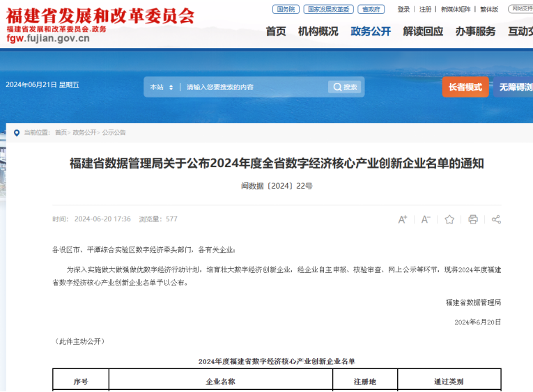Viewport: 533px width, 392px height.
Task: Click the magnifier search button
Action: click(x=345, y=87)
